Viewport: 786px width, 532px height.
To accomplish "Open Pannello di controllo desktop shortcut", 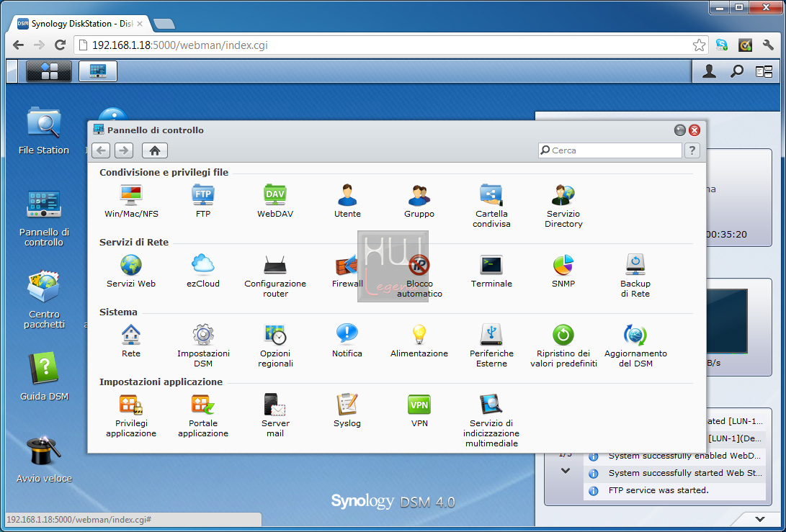I will pyautogui.click(x=44, y=218).
